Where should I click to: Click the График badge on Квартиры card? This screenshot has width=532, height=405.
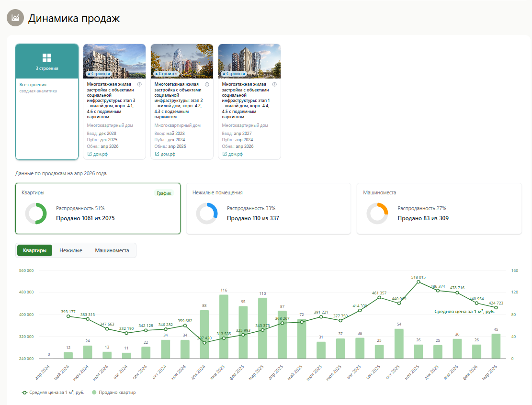pos(164,193)
